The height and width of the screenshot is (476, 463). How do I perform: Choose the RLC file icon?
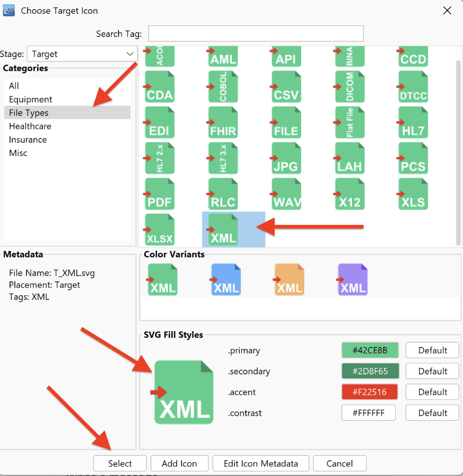point(223,194)
